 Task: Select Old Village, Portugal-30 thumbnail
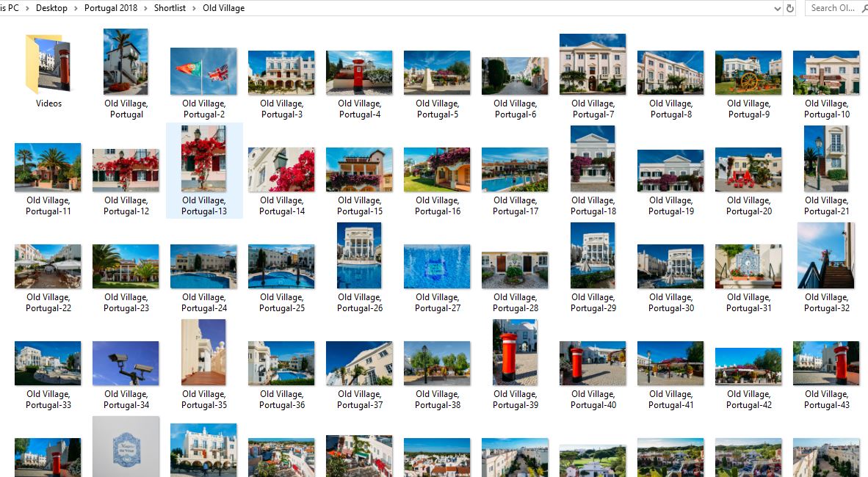click(x=670, y=266)
